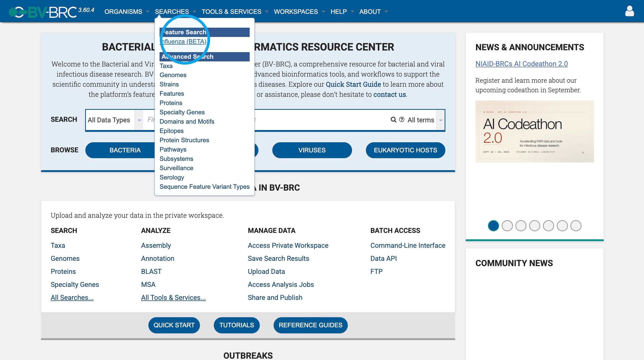
Task: Select Serology from the menu
Action: click(x=172, y=177)
